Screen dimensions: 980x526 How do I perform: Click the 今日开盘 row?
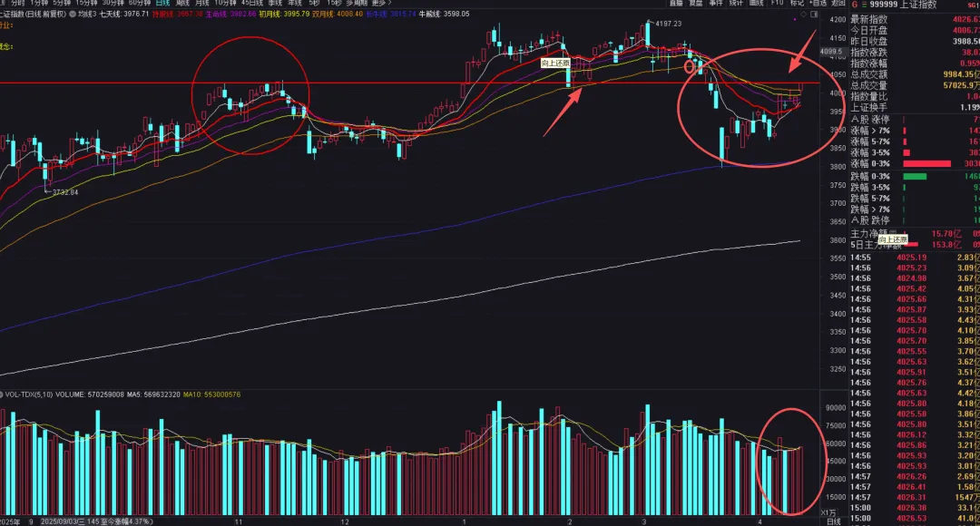[x=915, y=30]
